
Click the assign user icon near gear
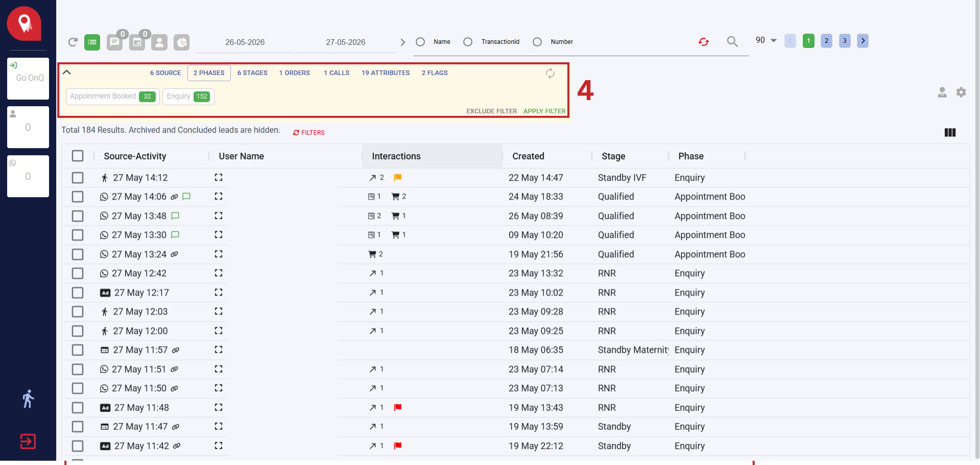tap(942, 92)
